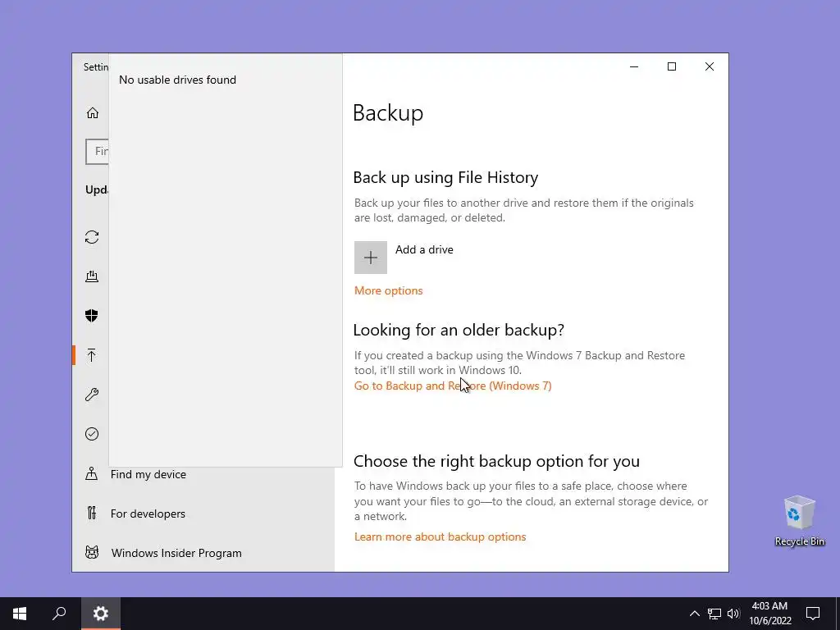Select the Recycle Bin desktop icon
Viewport: 840px width, 630px height.
point(799,521)
